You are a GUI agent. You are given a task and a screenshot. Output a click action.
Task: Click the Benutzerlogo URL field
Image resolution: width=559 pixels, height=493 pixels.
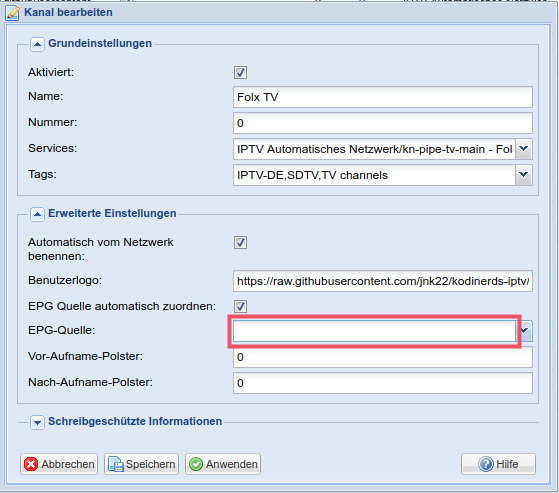383,281
